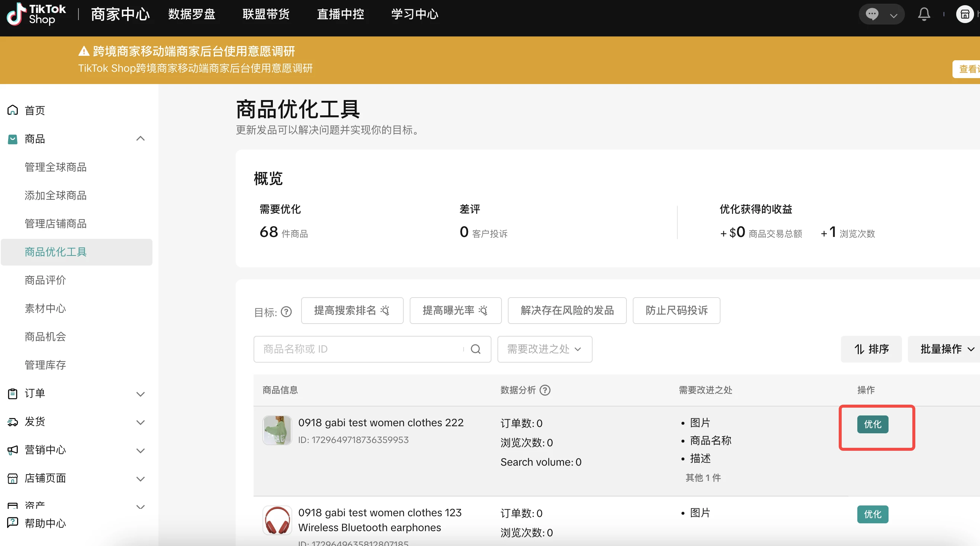Select the 商品 products icon in sidebar
The image size is (980, 546).
(13, 139)
